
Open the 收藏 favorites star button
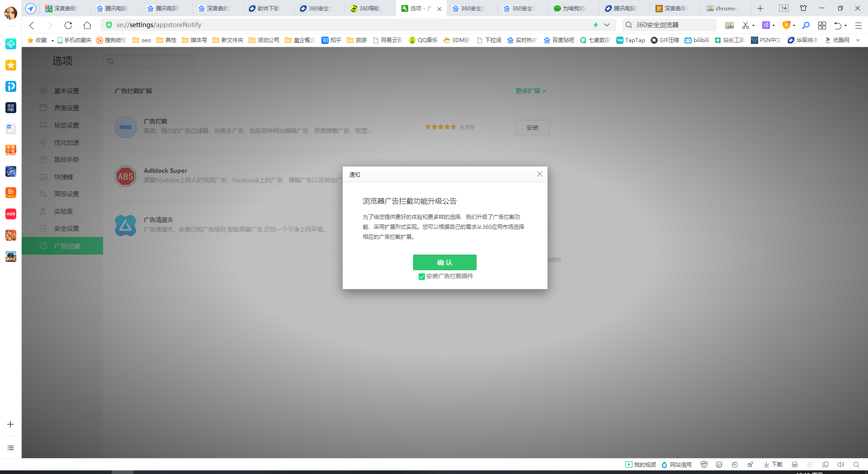[37, 40]
